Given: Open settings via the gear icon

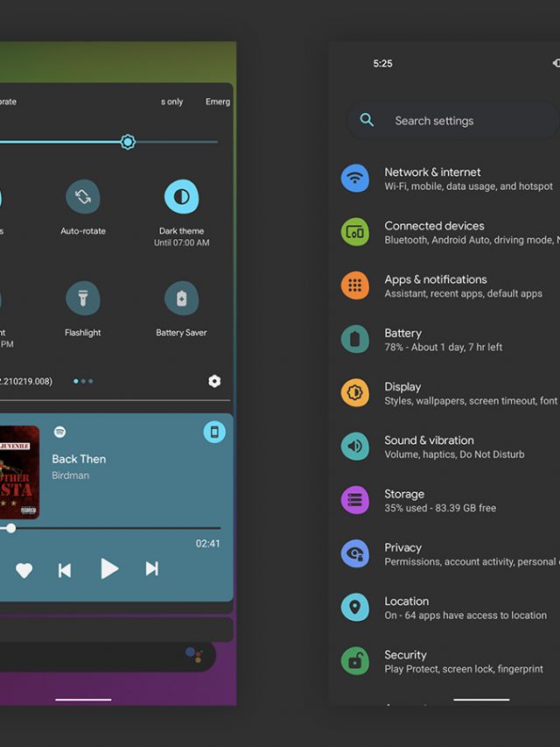Looking at the screenshot, I should coord(214,381).
